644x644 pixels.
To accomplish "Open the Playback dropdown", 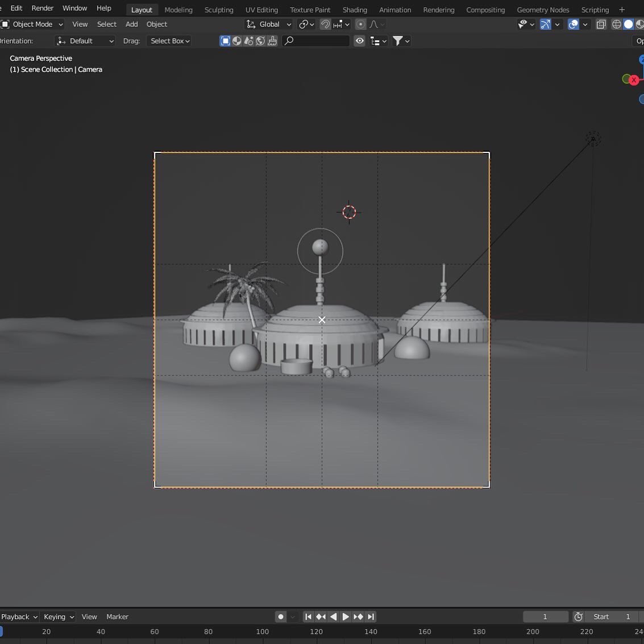I will pos(19,617).
